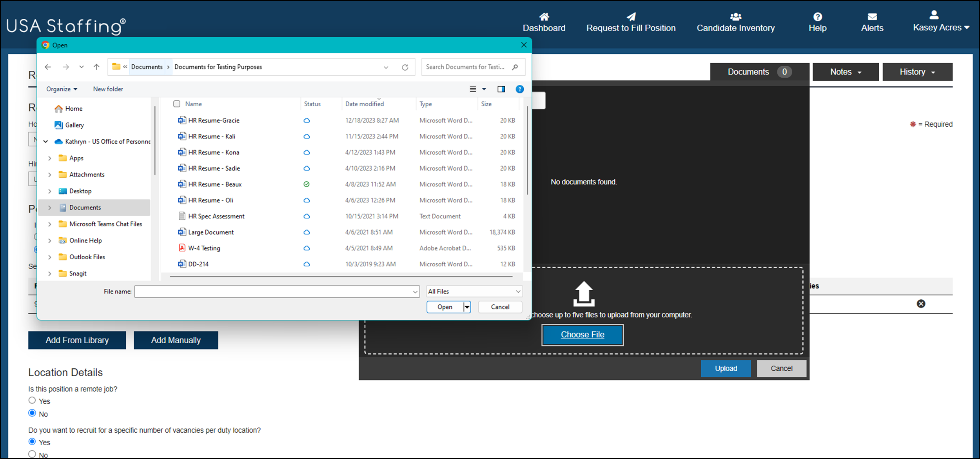Select Yes for the remote job question

point(32,400)
